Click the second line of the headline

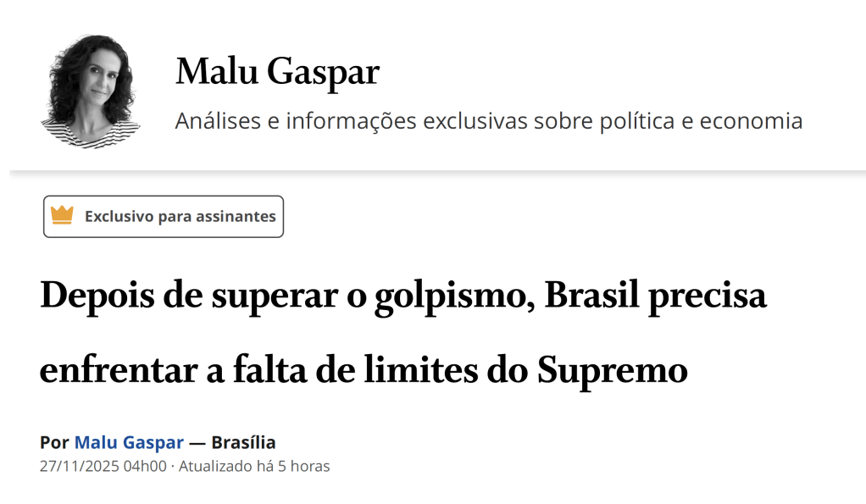[x=363, y=371]
